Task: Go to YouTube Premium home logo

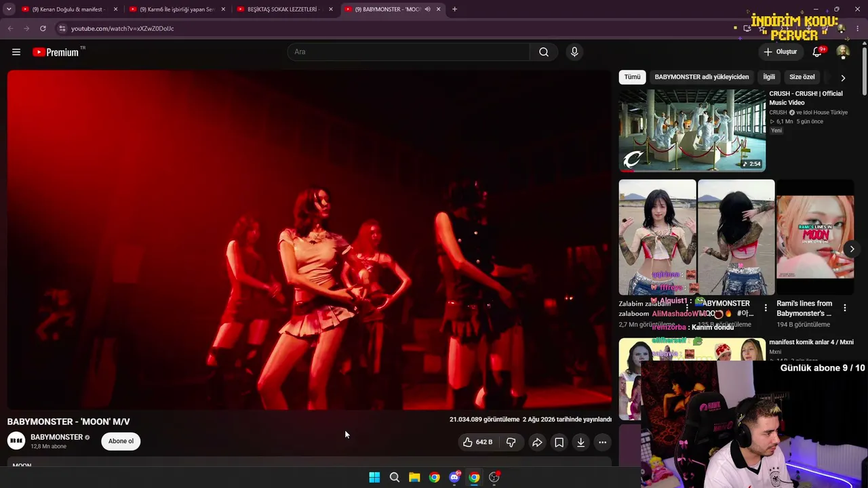Action: pyautogui.click(x=56, y=52)
